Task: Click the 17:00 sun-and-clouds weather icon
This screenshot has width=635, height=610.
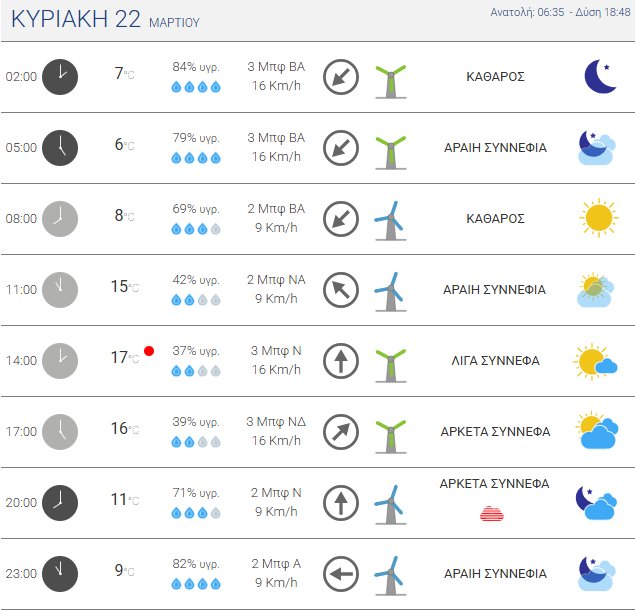Action: tap(596, 432)
